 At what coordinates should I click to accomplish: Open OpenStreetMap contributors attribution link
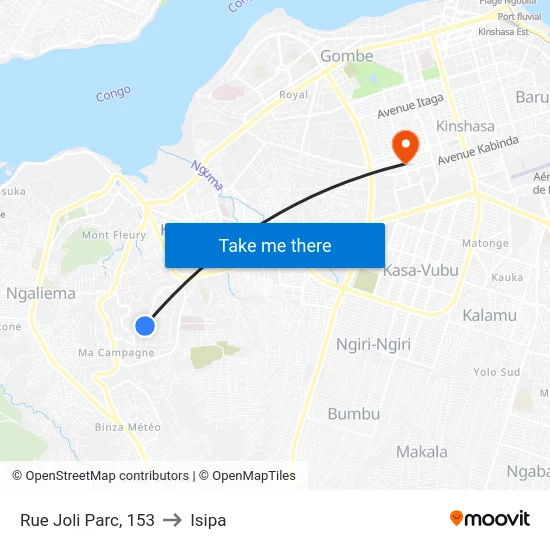pyautogui.click(x=101, y=476)
